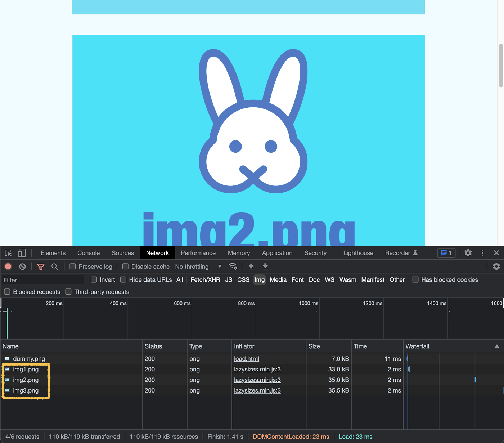Screen dimensions: 504x443
Task: Open lazysizes.min.js:3 link for img3.png
Action: 257,390
